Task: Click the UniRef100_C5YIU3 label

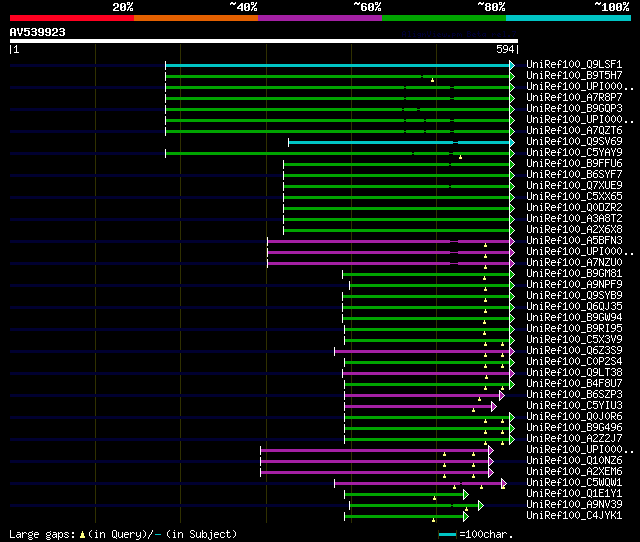Action: click(x=574, y=406)
